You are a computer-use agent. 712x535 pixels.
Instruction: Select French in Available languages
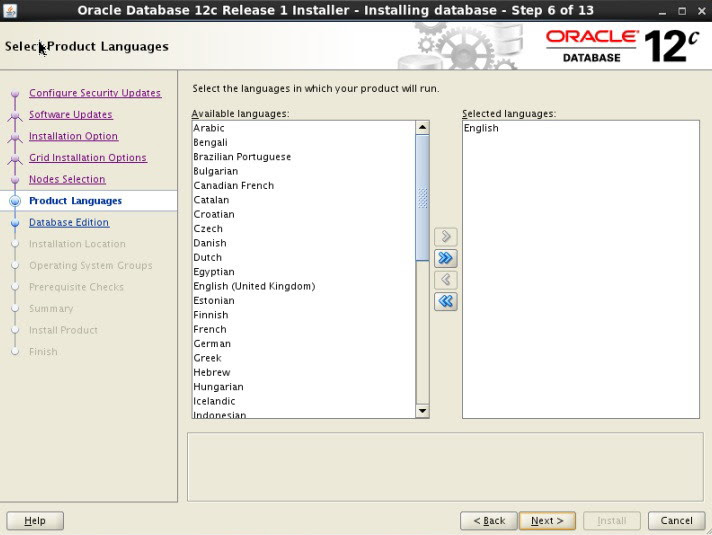(x=303, y=329)
